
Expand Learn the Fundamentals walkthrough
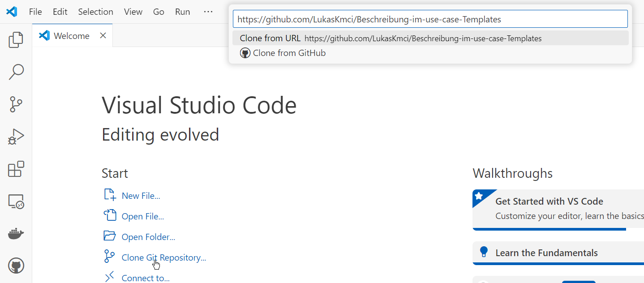click(x=558, y=253)
